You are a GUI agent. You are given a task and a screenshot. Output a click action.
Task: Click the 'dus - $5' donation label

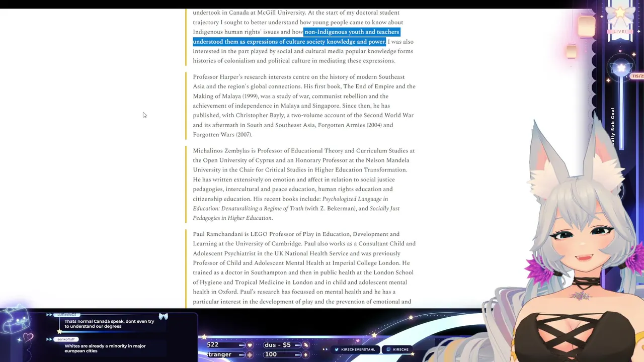click(278, 345)
